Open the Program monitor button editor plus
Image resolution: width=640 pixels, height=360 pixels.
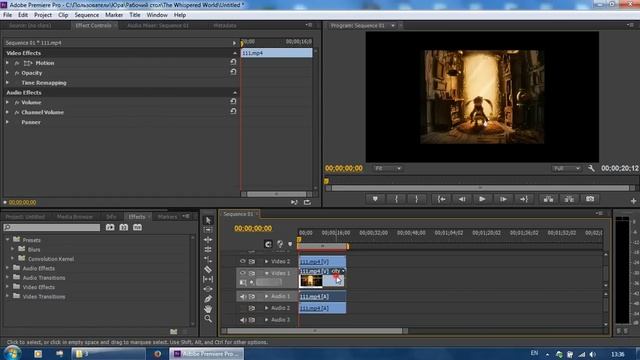click(x=633, y=201)
